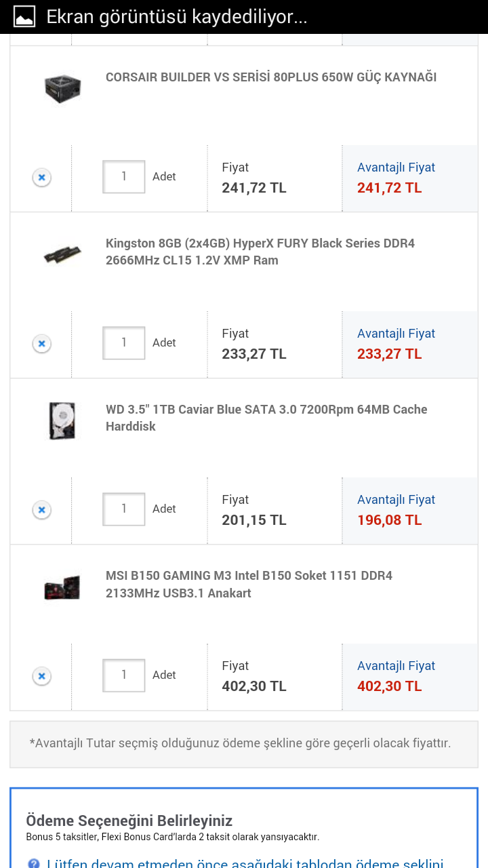The image size is (488, 868).
Task: Tap the Kingston HyperX RAM product image
Action: pos(62,254)
